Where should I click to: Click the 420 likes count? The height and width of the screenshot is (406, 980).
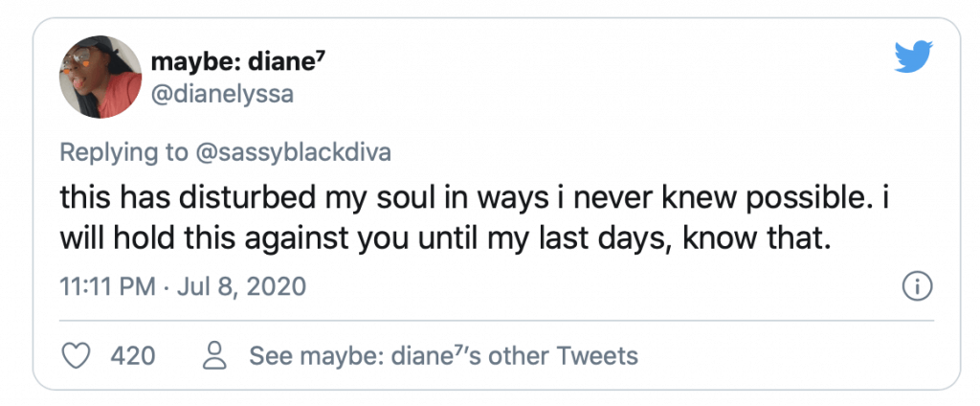[x=132, y=356]
